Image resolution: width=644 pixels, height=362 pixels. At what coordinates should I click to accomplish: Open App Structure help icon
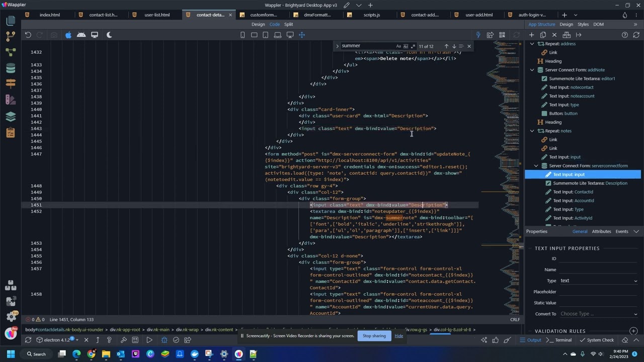click(625, 35)
